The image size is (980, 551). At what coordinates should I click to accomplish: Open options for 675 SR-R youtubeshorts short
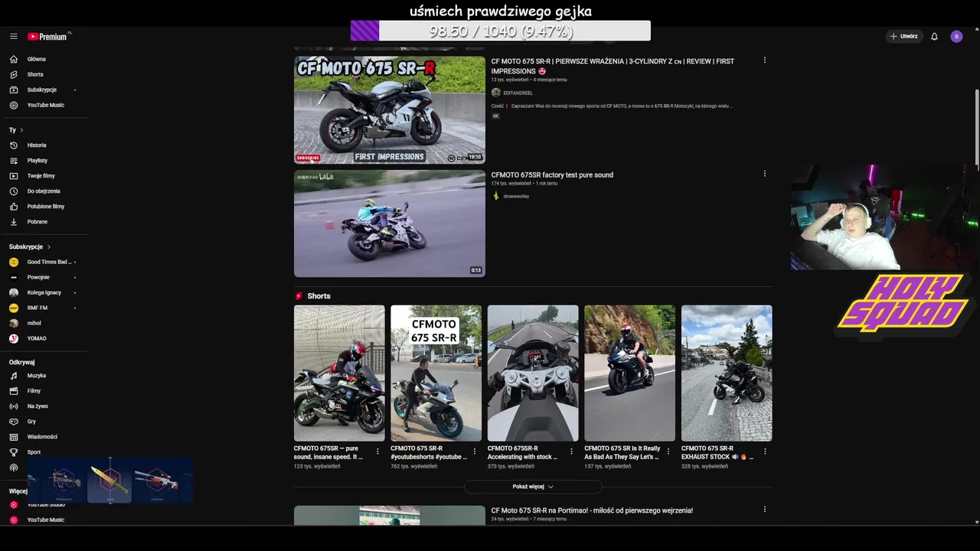coord(475,452)
